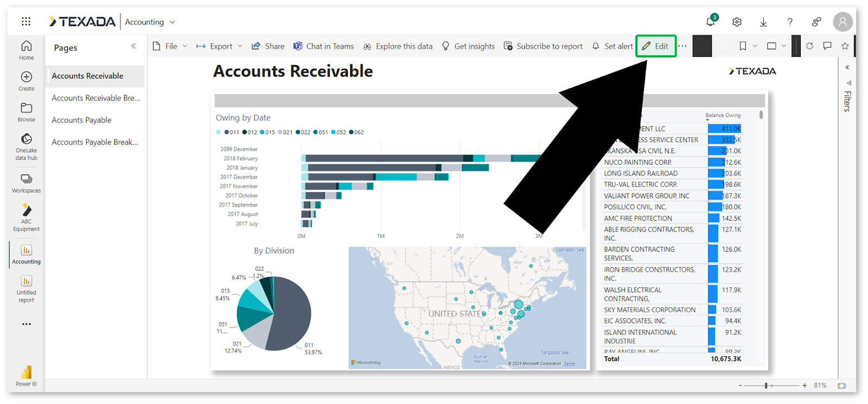The width and height of the screenshot is (868, 404).
Task: Open the help question mark
Action: pyautogui.click(x=790, y=22)
